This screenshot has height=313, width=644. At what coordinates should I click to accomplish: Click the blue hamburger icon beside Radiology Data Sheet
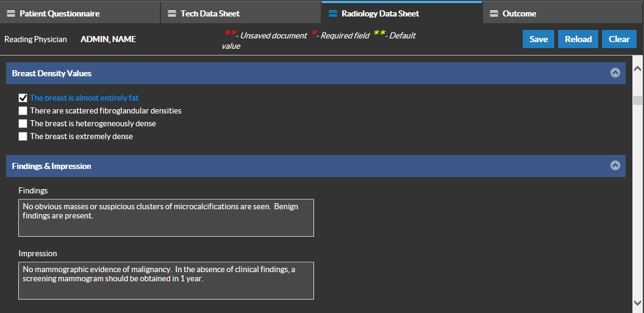coord(333,13)
